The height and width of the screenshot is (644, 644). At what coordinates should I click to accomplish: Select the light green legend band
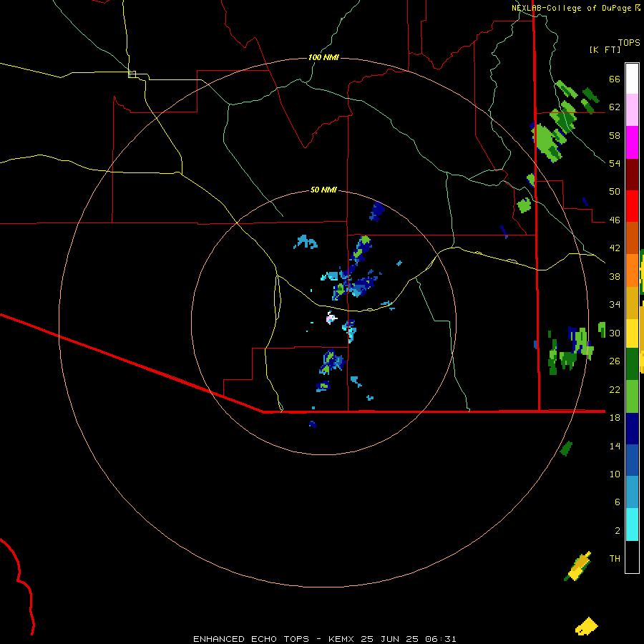click(x=632, y=396)
